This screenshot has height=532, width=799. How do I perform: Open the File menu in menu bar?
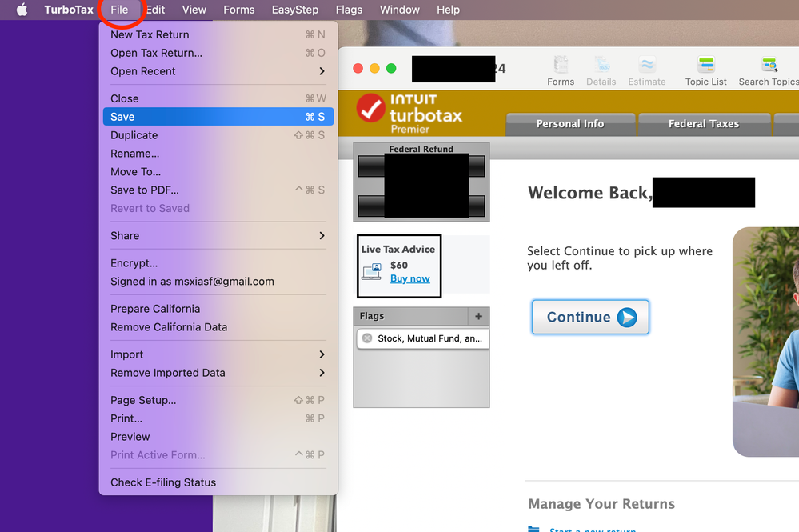pos(119,10)
